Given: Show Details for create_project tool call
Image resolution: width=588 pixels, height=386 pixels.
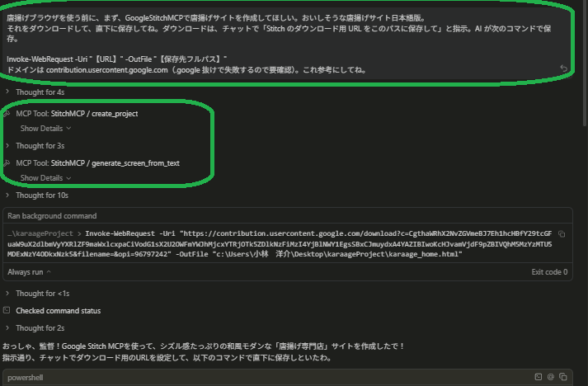Looking at the screenshot, I should [45, 129].
